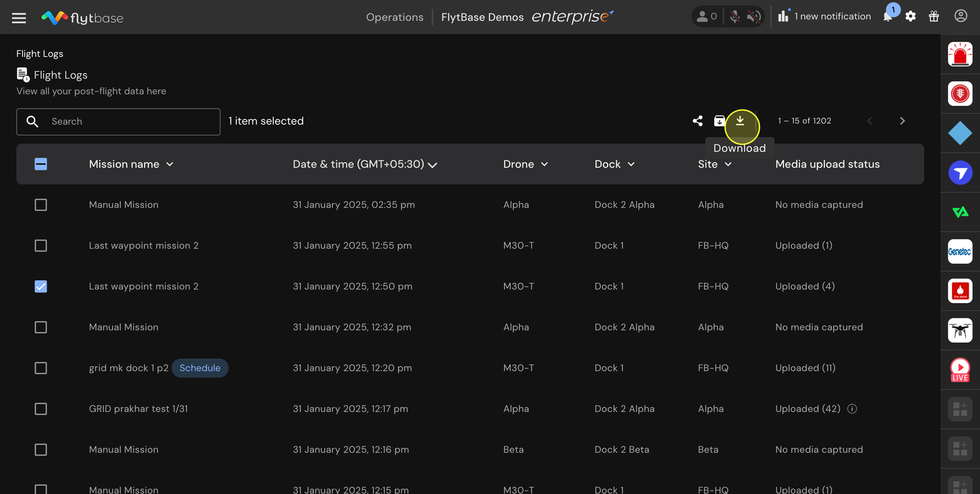Open the LIVE streaming app icon
This screenshot has width=980, height=494.
click(960, 370)
